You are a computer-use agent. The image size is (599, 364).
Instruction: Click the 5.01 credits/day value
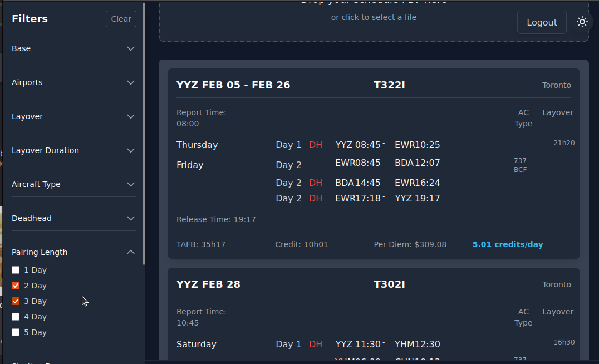coord(507,244)
